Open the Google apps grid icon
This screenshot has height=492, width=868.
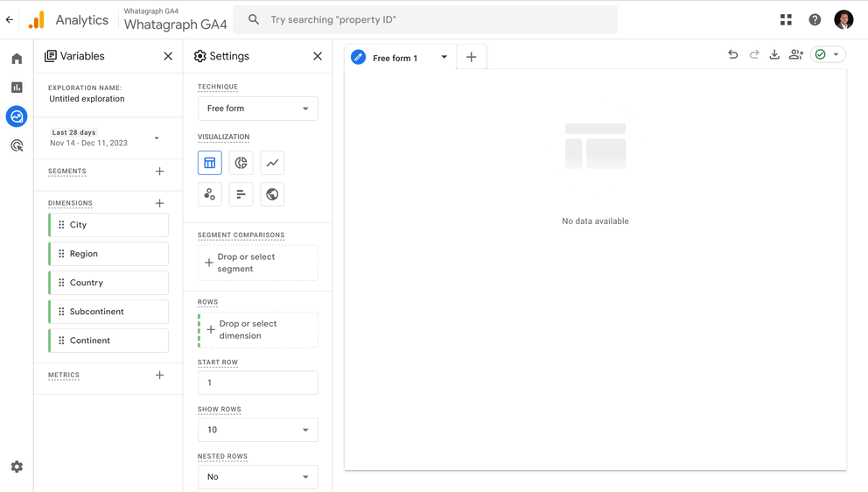(786, 20)
